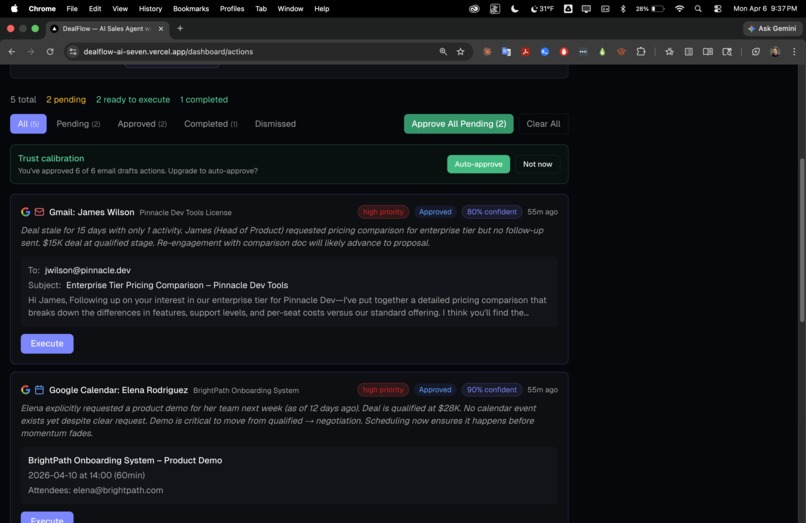This screenshot has width=806, height=523.
Task: Click the page vertical scrollbar
Action: click(x=801, y=240)
